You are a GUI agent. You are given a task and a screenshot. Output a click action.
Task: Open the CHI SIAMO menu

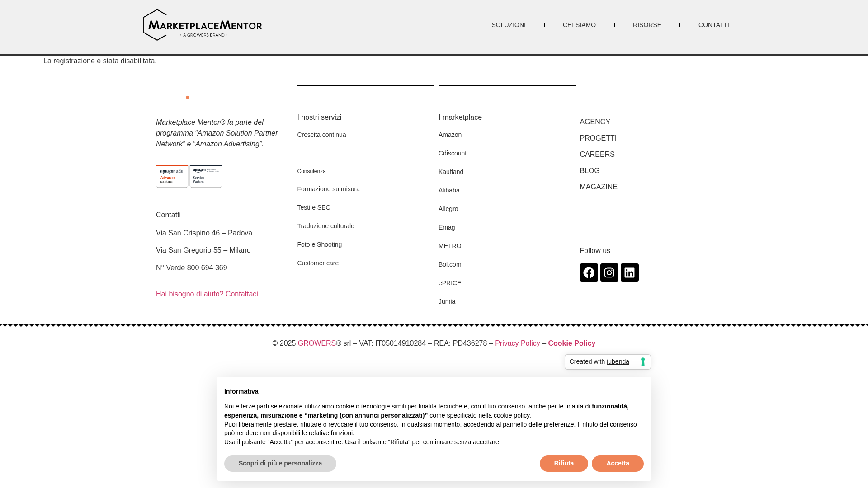pyautogui.click(x=579, y=25)
